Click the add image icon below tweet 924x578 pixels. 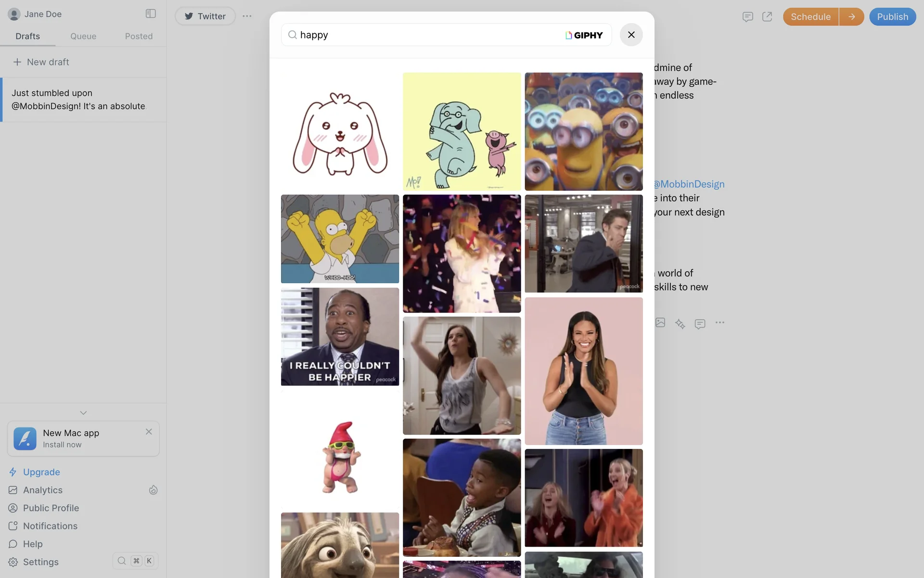click(x=660, y=323)
